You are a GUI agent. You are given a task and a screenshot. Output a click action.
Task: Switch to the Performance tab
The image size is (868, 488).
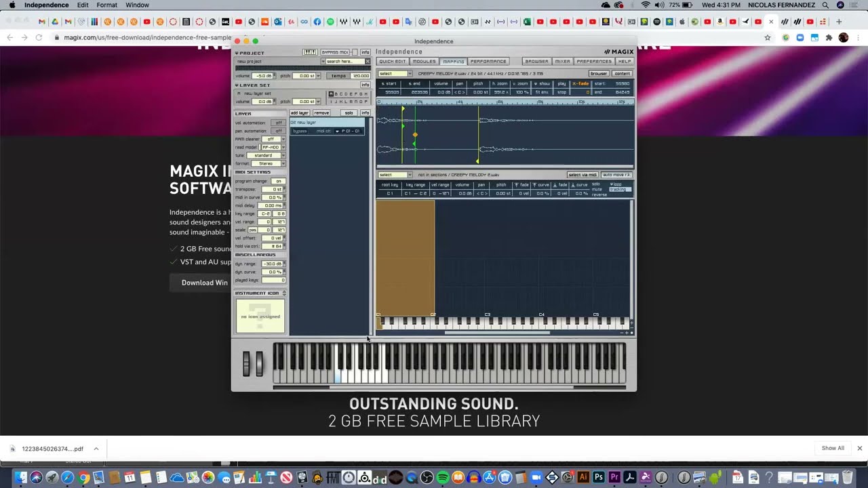[488, 61]
